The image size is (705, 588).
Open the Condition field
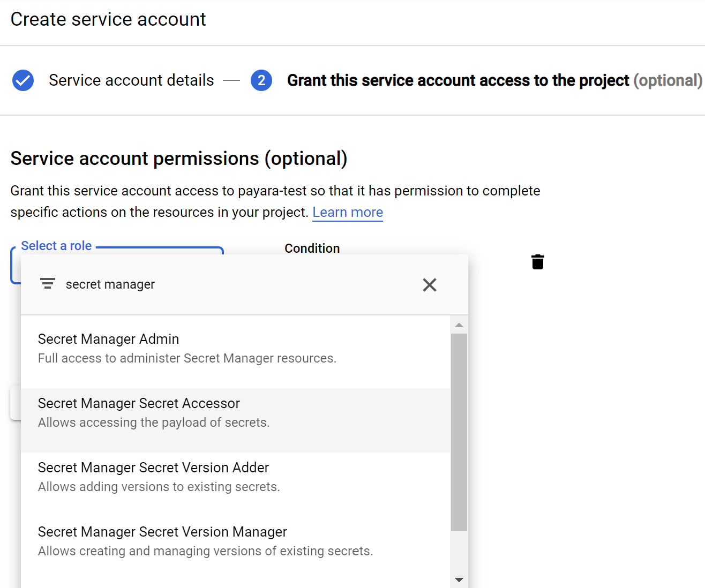tap(312, 248)
